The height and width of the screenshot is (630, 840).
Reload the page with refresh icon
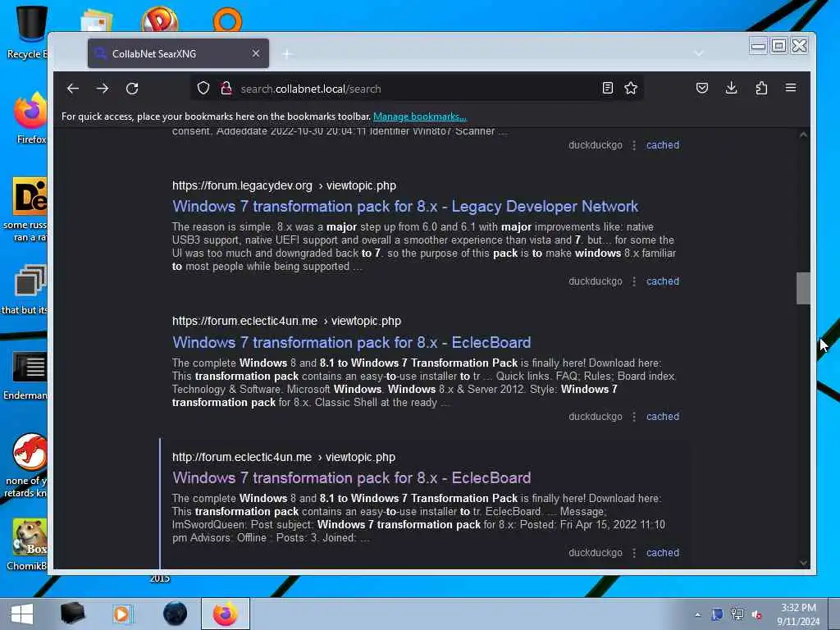point(132,89)
